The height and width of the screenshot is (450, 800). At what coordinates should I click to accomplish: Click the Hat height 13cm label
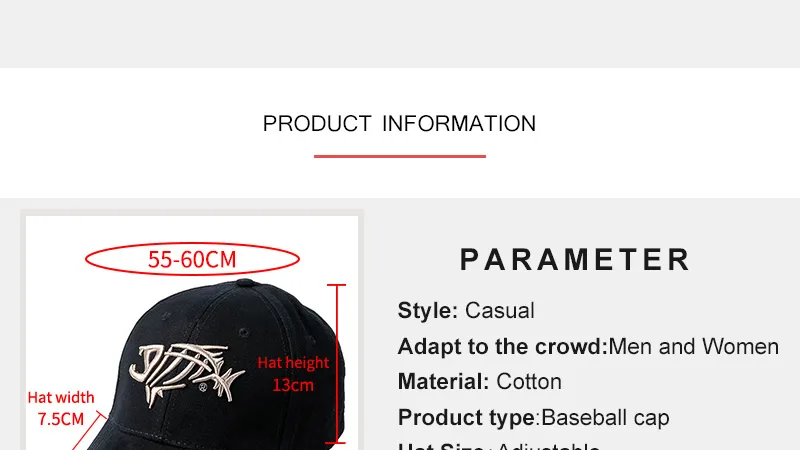pyautogui.click(x=293, y=373)
